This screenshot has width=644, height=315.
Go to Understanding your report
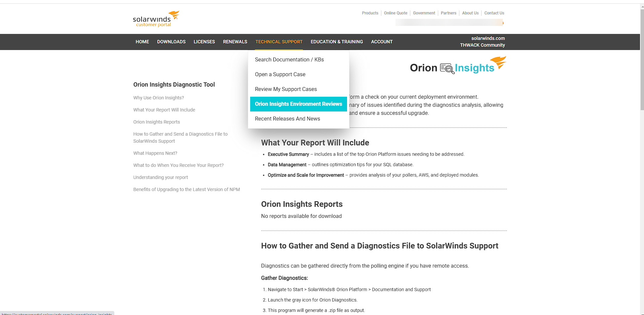click(160, 177)
